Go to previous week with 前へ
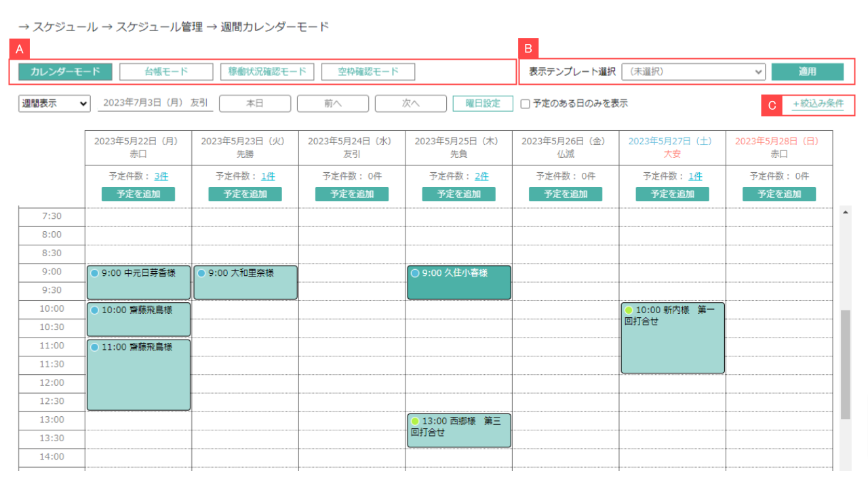This screenshot has height=488, width=868. [332, 103]
